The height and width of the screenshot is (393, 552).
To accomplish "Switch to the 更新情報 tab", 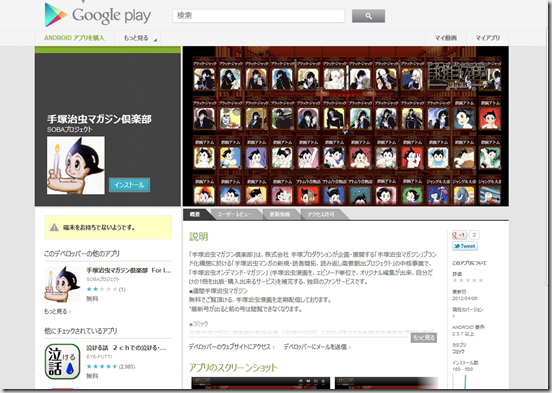I will coord(280,214).
